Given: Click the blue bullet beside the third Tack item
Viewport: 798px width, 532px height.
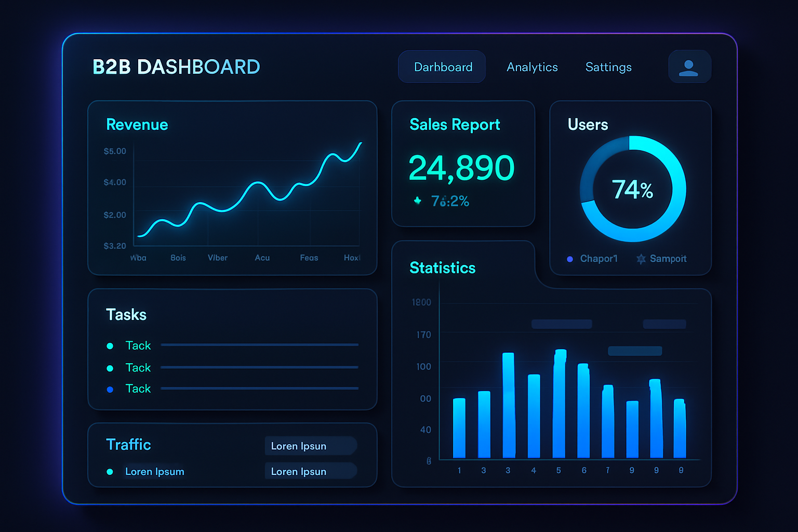Looking at the screenshot, I should 110,388.
